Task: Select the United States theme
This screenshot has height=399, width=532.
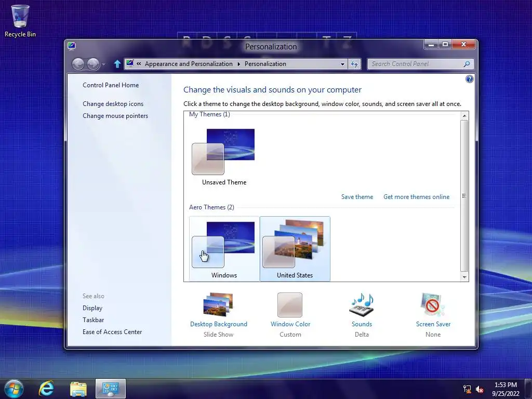Action: tap(295, 249)
